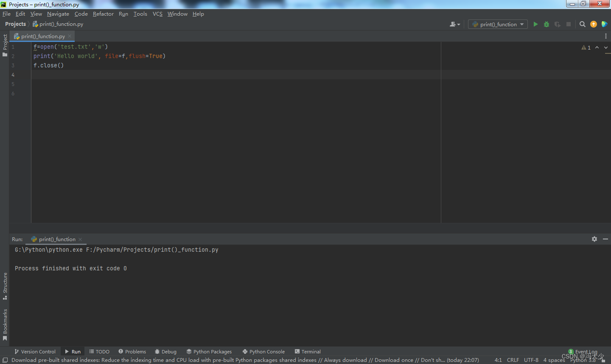Select the print()_function.py editor tab
The image size is (611, 364).
tap(42, 36)
